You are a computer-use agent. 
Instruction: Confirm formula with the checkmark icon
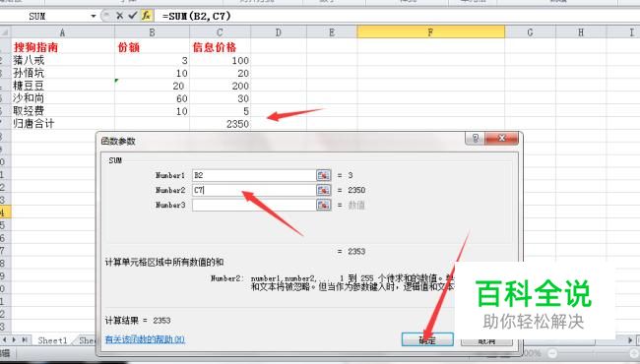click(132, 16)
